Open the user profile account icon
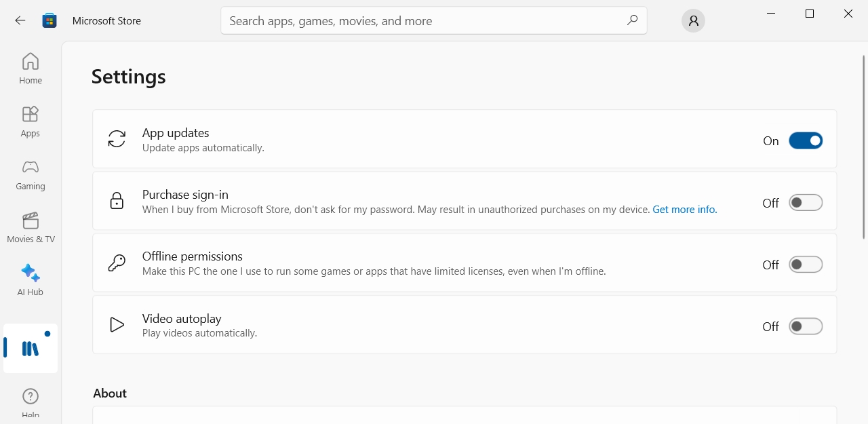868x424 pixels. [693, 20]
